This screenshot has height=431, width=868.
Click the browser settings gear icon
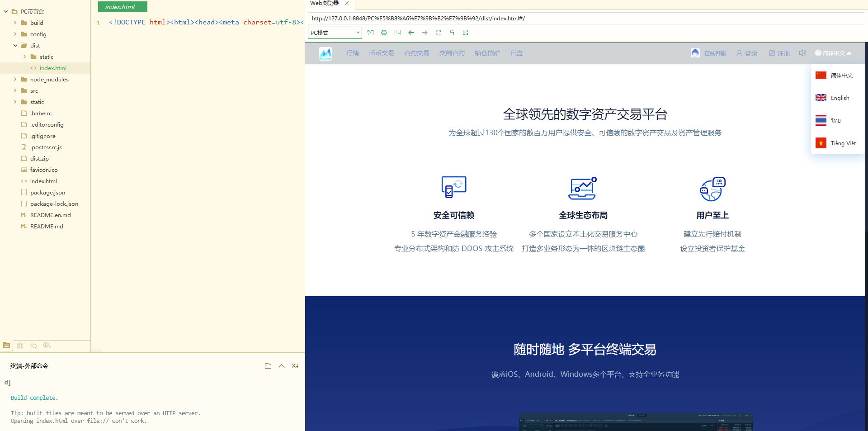pyautogui.click(x=384, y=33)
